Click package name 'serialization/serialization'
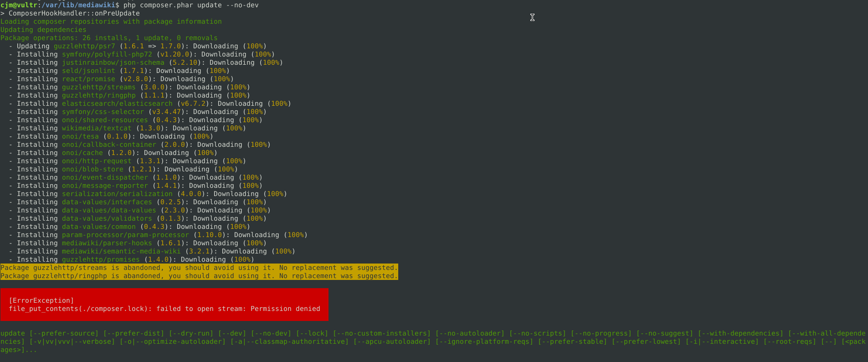 coord(117,194)
